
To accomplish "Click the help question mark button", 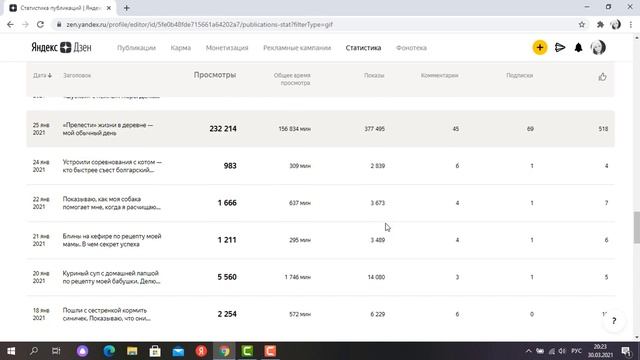I will tap(614, 321).
